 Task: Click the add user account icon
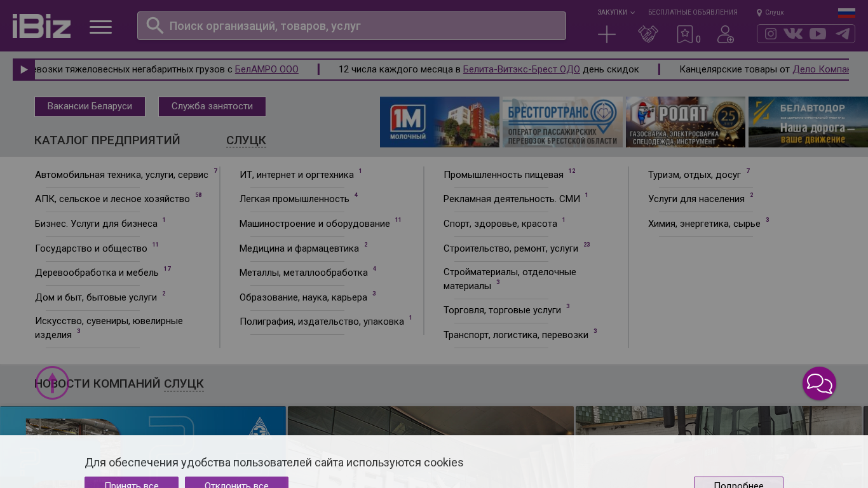point(725,34)
